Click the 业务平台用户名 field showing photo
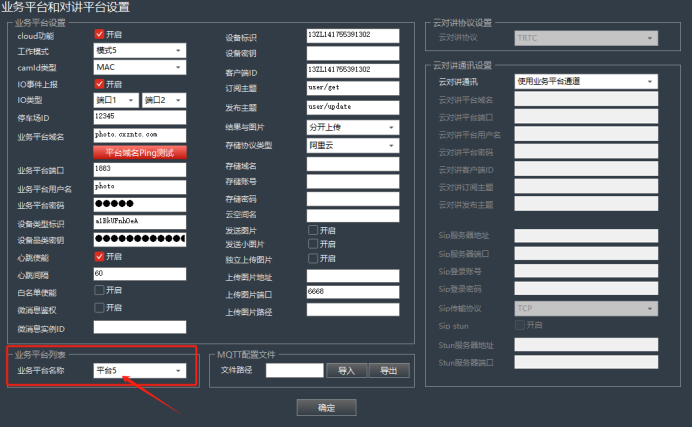Viewport: 692px width, 428px height. [x=140, y=187]
